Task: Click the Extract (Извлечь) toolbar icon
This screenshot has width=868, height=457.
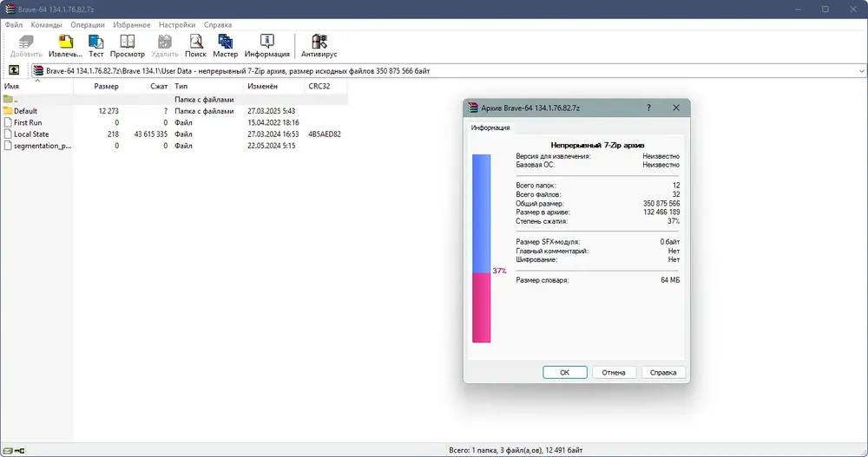Action: click(65, 46)
